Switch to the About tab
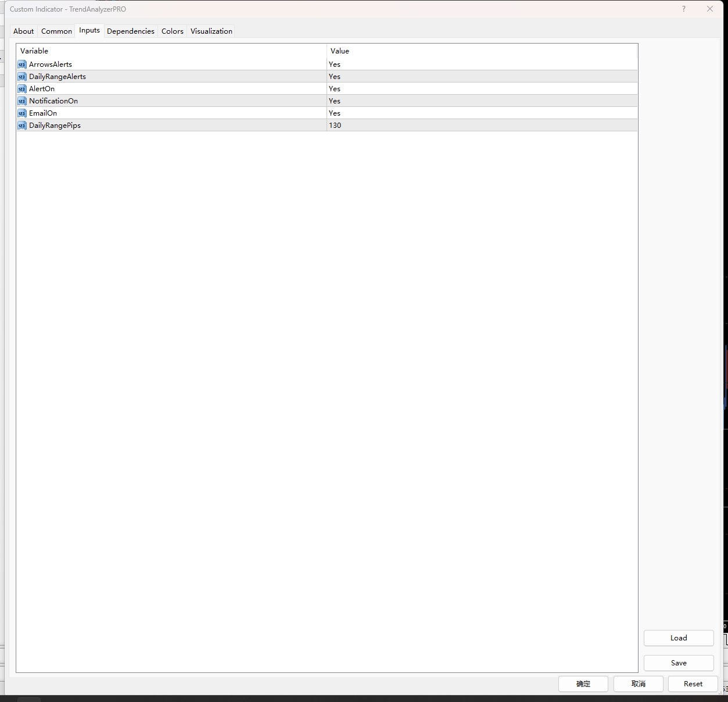Screen dimensions: 728x702 point(24,31)
